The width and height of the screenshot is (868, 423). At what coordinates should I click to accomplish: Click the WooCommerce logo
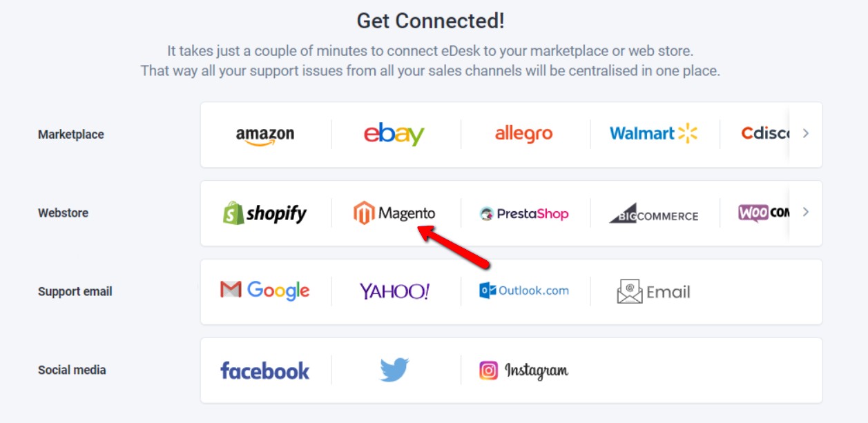point(764,213)
